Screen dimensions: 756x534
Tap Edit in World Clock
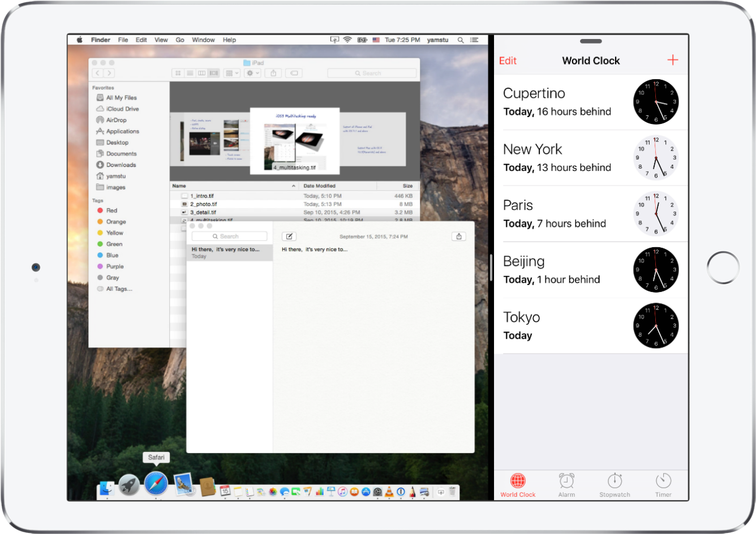pos(508,61)
